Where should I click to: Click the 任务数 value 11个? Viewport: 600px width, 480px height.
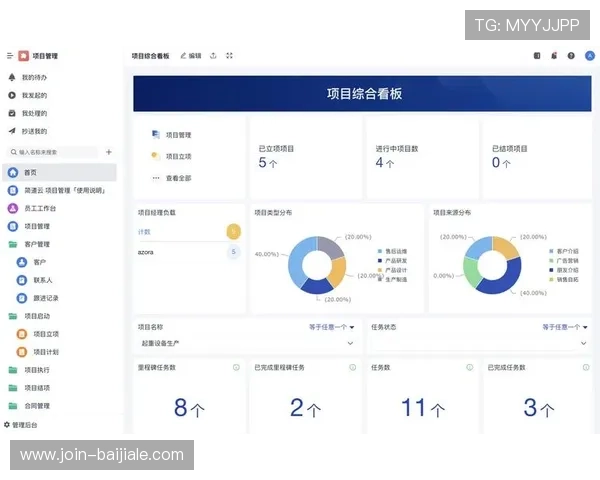(422, 407)
